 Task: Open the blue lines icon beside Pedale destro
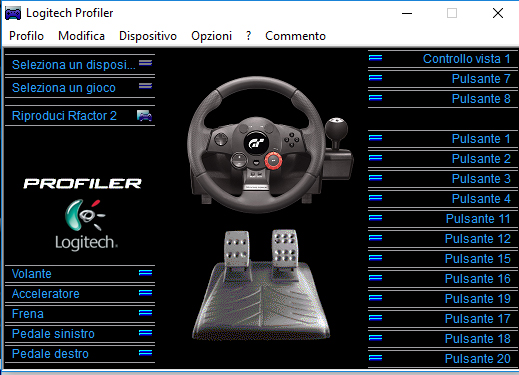[145, 353]
